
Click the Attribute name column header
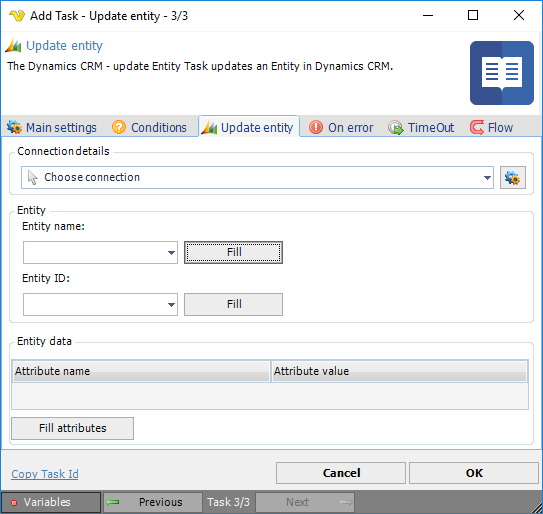141,371
